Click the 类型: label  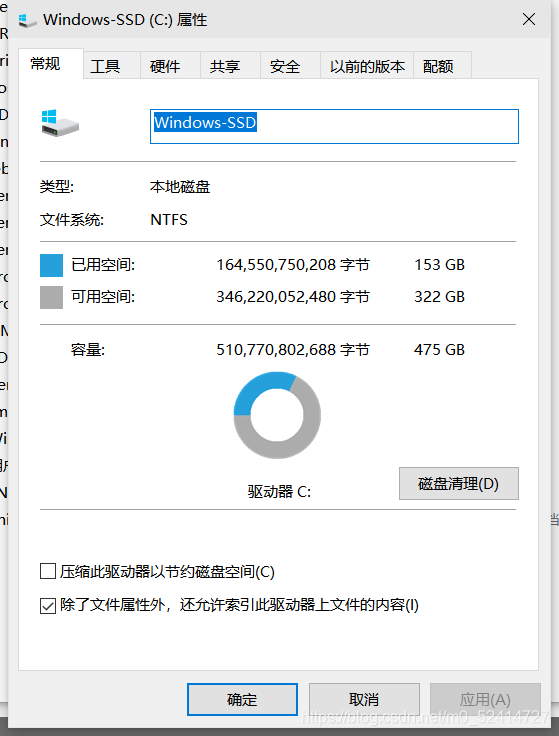pyautogui.click(x=57, y=187)
